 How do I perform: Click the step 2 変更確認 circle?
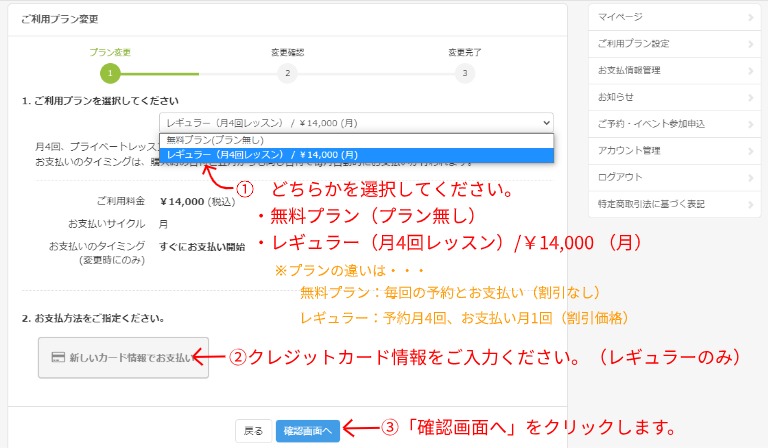pyautogui.click(x=287, y=73)
